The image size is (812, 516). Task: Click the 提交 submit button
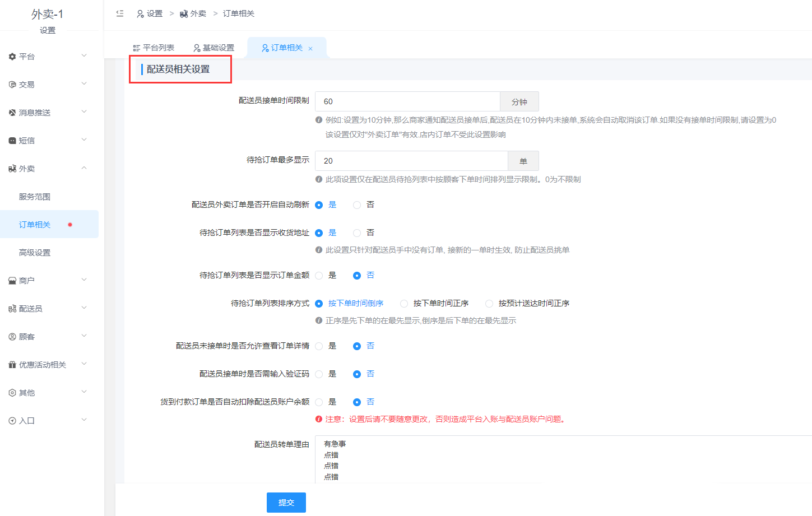[x=286, y=503]
